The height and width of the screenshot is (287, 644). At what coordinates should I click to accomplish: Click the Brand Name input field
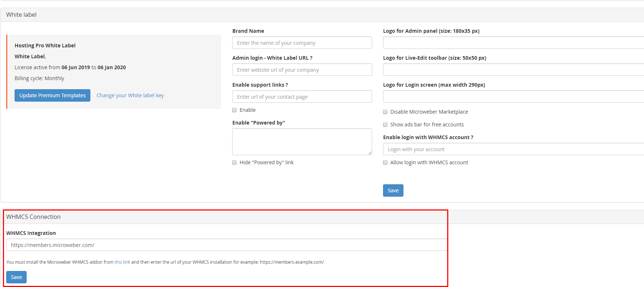pos(302,43)
